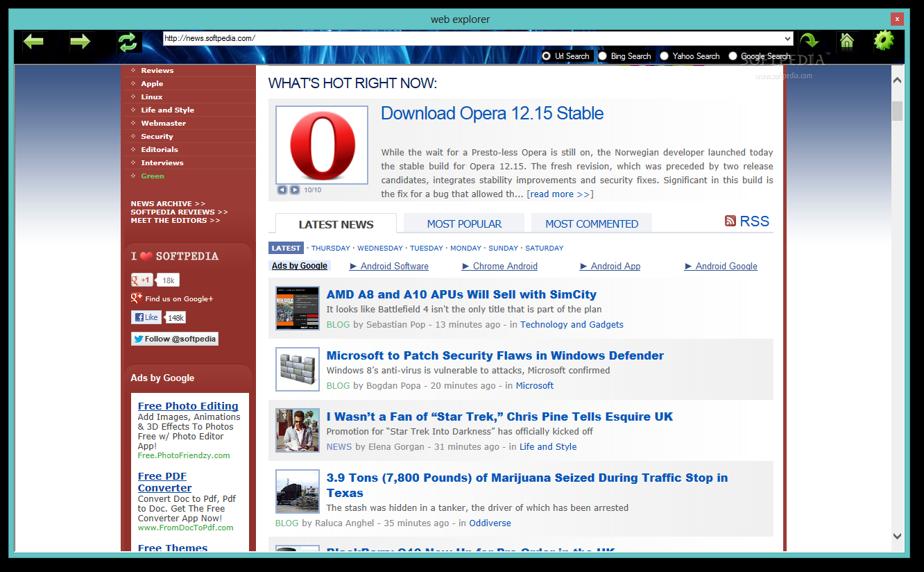Image resolution: width=924 pixels, height=572 pixels.
Task: Open AMD A8 and A10 APUs article
Action: [x=461, y=294]
